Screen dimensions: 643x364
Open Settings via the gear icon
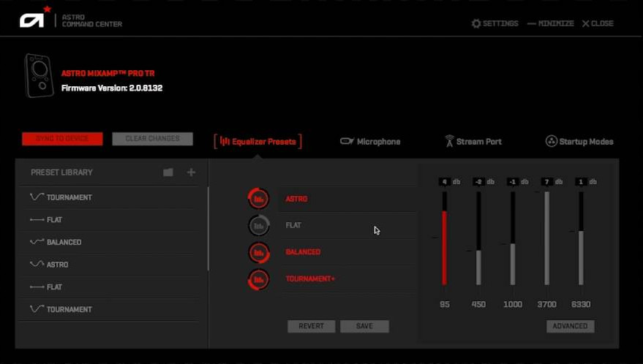[475, 23]
